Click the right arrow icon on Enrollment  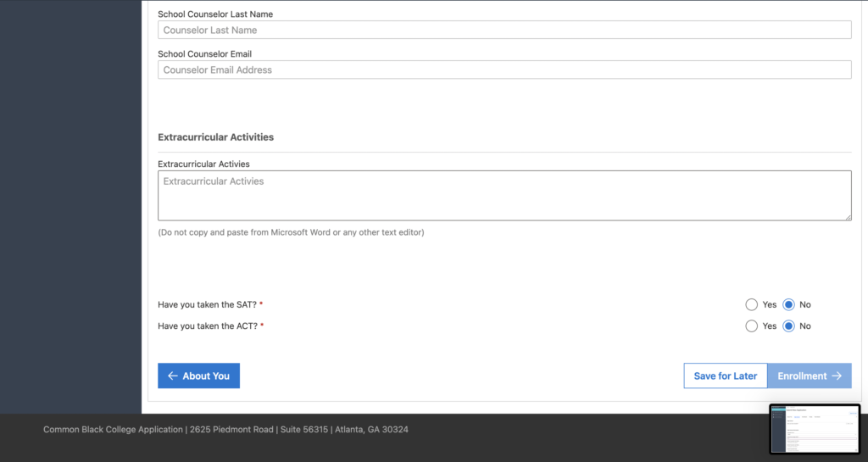[x=837, y=376]
